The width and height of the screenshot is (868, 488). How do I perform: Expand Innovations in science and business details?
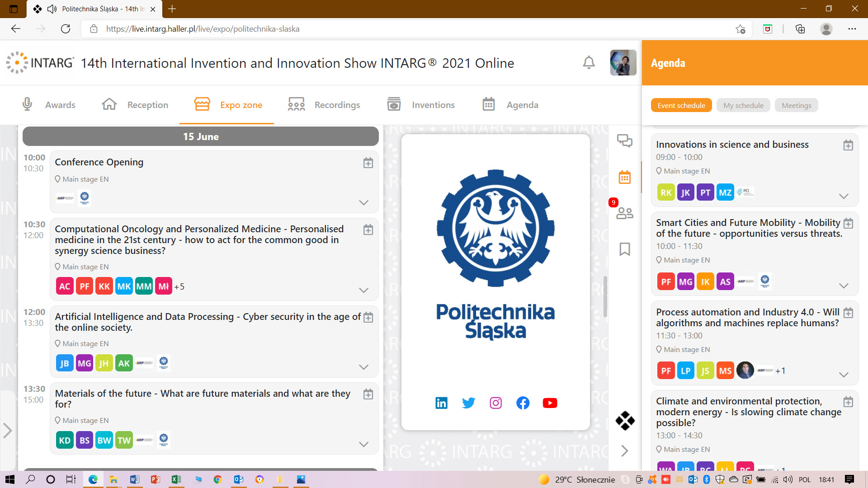pyautogui.click(x=844, y=196)
